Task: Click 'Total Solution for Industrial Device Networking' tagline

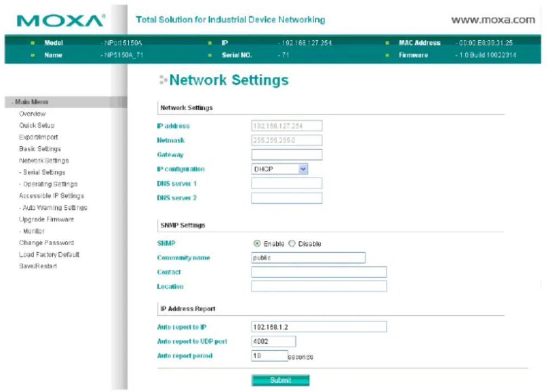Action: click(230, 20)
